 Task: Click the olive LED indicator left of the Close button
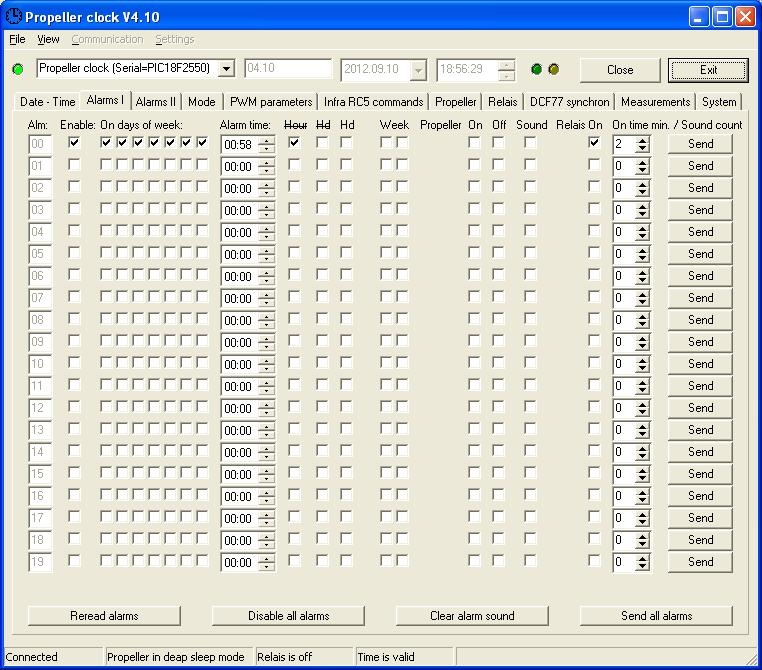click(x=554, y=69)
